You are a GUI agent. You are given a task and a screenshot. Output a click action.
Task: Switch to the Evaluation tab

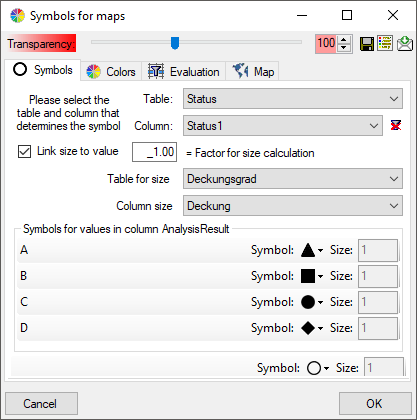(184, 71)
